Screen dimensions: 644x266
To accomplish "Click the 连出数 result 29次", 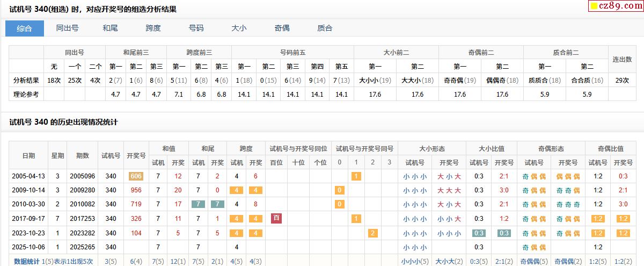I will (622, 81).
